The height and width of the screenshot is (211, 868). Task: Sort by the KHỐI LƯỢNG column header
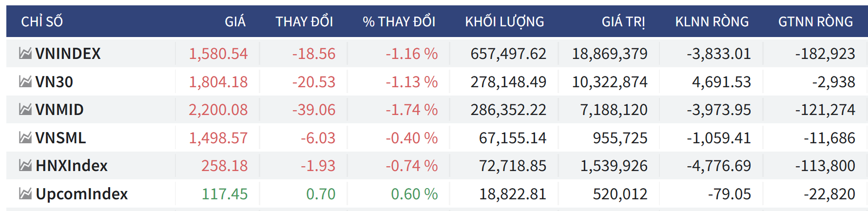(504, 22)
